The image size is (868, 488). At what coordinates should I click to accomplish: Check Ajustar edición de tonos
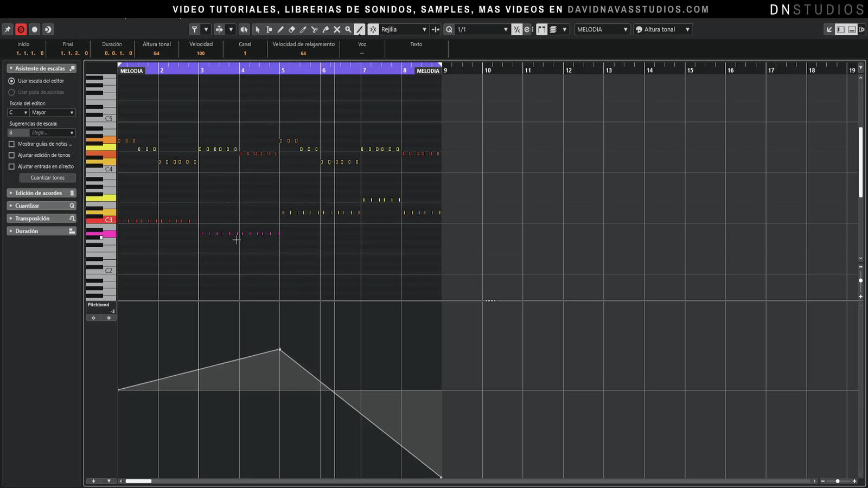11,156
